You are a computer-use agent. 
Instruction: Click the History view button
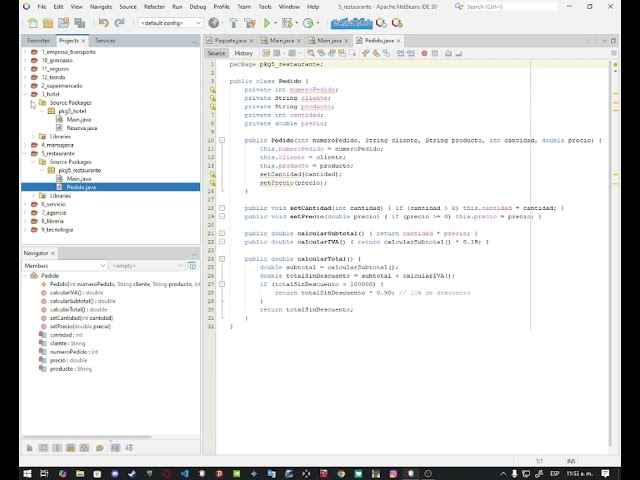click(x=244, y=53)
